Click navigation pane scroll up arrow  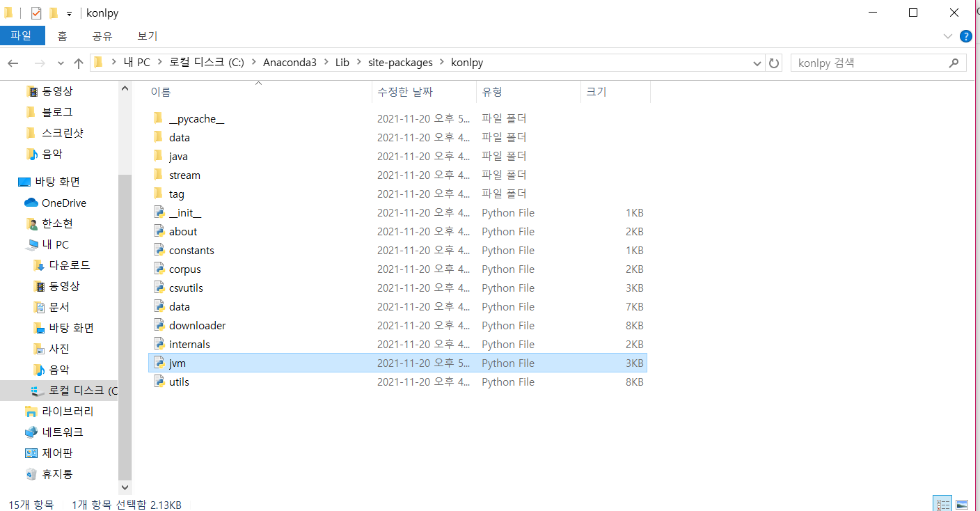pos(125,88)
